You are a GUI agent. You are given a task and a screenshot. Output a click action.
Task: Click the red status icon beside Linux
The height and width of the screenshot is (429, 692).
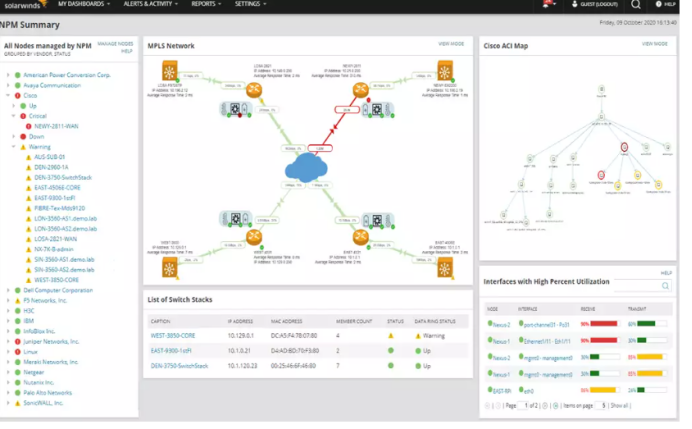pos(18,352)
